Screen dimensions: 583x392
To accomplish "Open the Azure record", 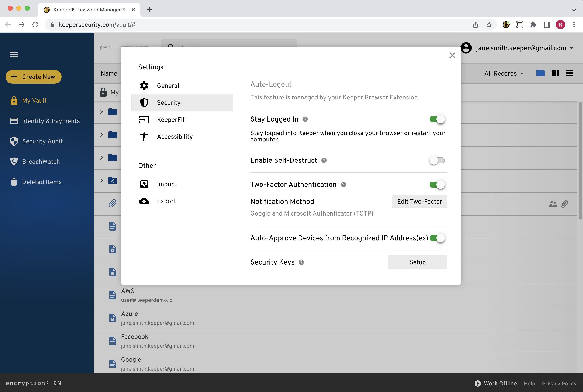I will (x=335, y=318).
